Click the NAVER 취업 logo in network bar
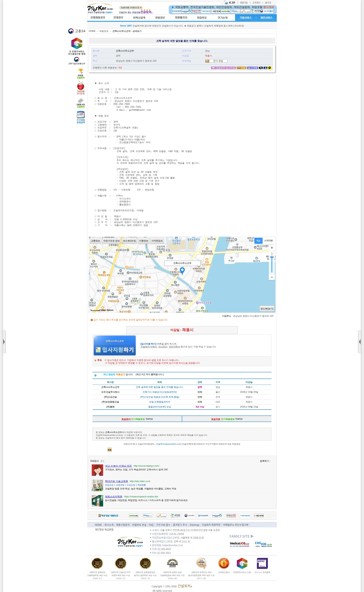The height and width of the screenshot is (592, 364). [134, 515]
